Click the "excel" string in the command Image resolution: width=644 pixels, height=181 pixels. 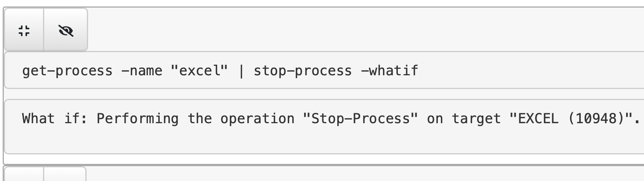click(199, 71)
